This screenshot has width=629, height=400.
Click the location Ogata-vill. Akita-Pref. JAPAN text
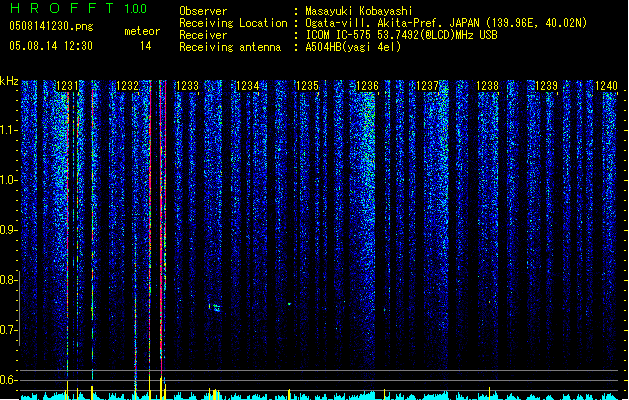[446, 23]
